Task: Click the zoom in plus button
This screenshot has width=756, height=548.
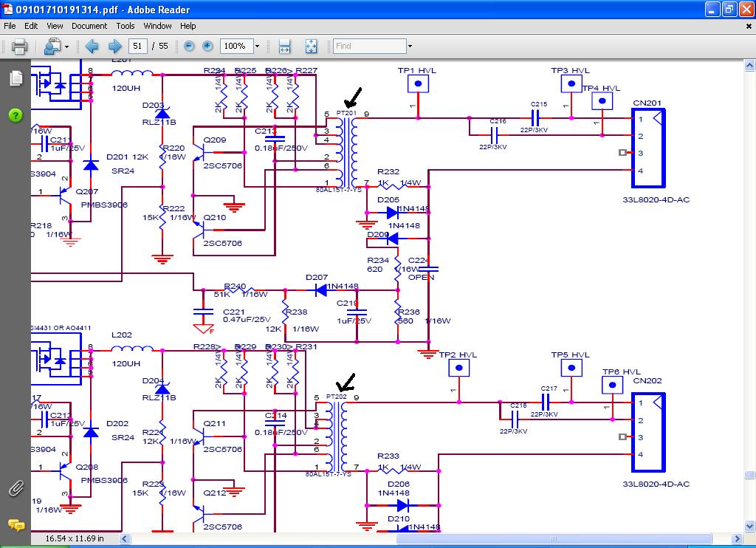Action: point(207,46)
